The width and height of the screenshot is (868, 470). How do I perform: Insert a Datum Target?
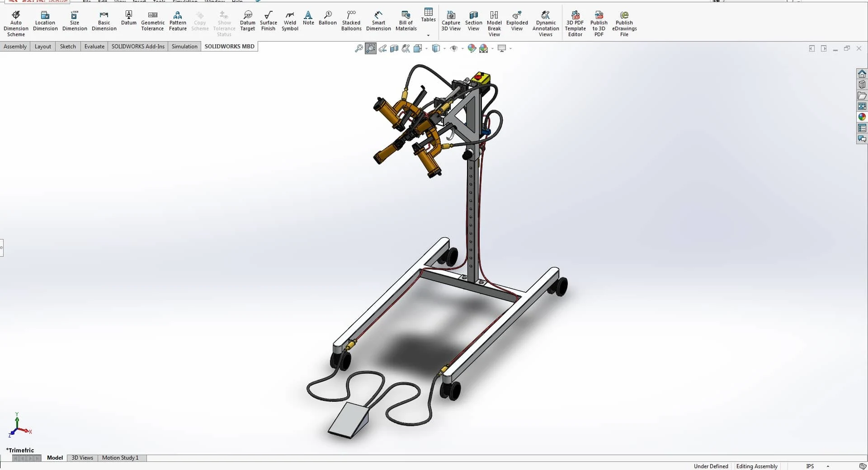tap(248, 21)
